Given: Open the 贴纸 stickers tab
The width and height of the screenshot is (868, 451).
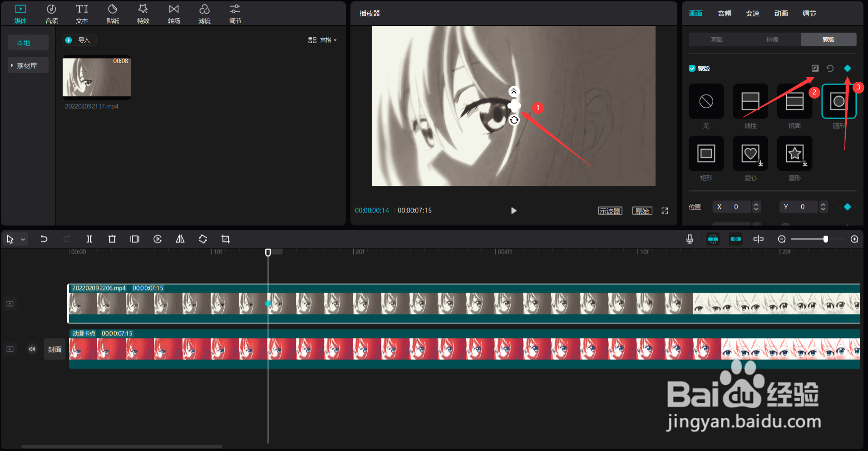Looking at the screenshot, I should click(x=113, y=14).
